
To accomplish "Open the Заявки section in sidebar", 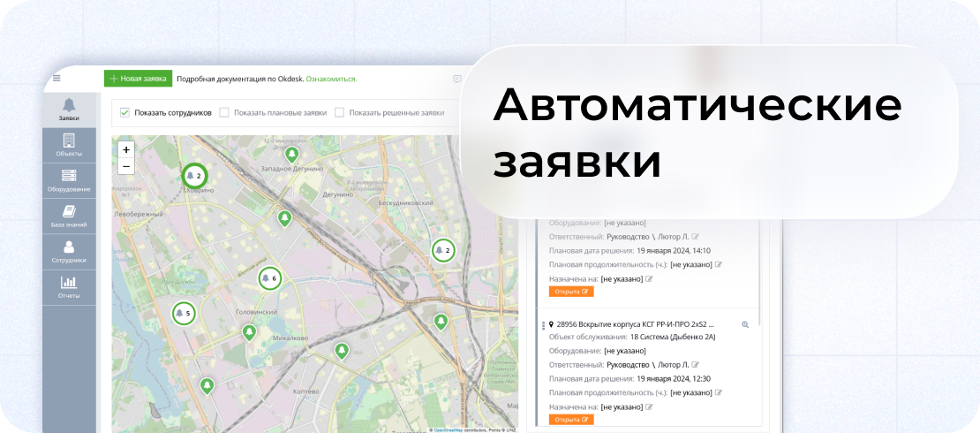I will [69, 110].
